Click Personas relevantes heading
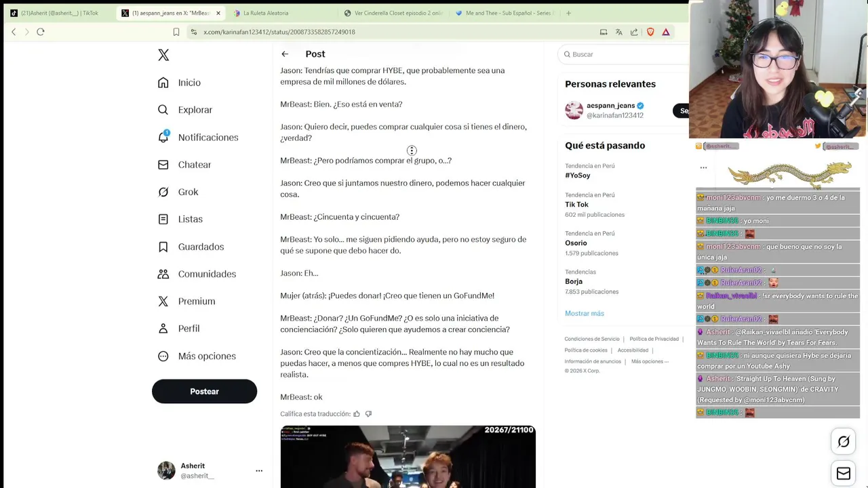Screen dimensions: 868x488 (x=610, y=84)
